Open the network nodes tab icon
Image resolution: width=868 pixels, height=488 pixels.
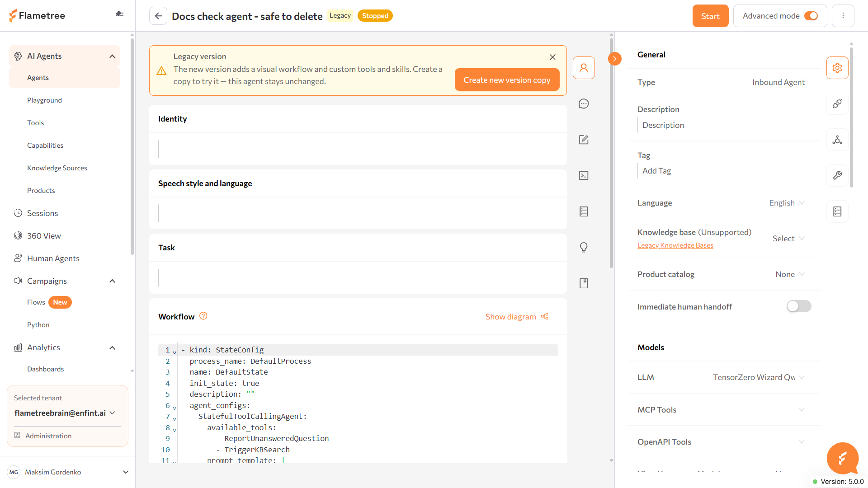(837, 140)
